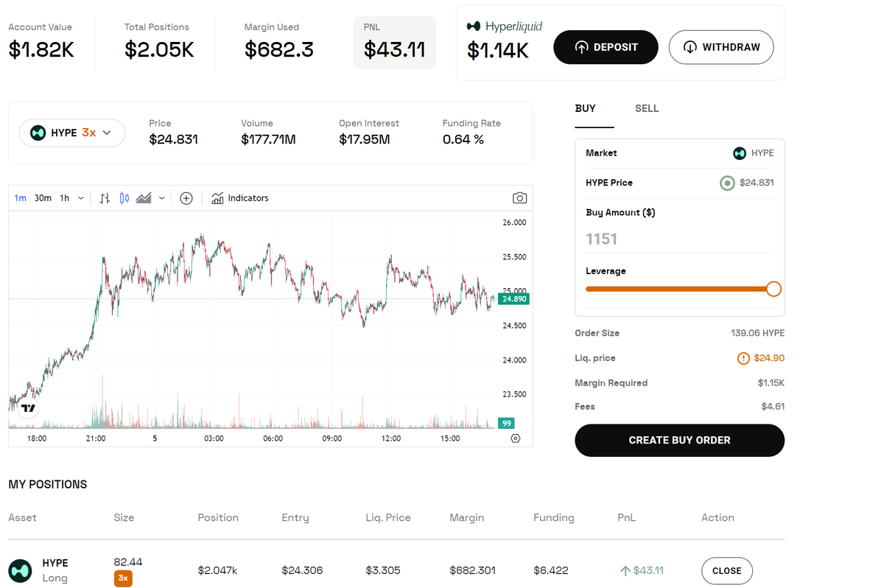Click the live price indicator next to $24.831
Image resolution: width=884 pixels, height=588 pixels.
pos(727,183)
